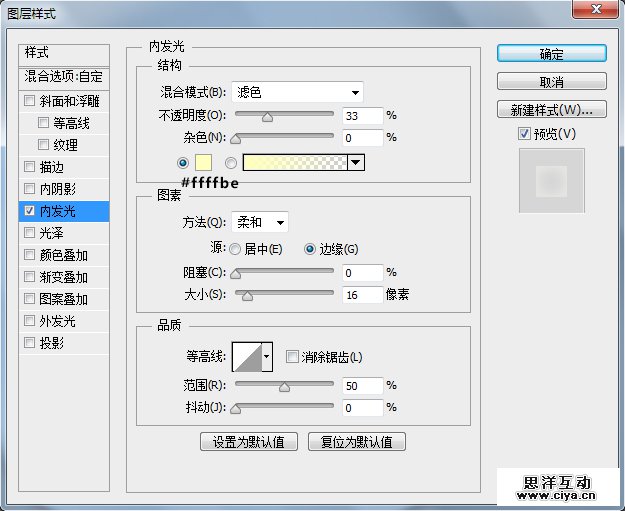Screen dimensions: 625x511
Task: Select the 斜面和浮雕 style row
Action: [64, 101]
